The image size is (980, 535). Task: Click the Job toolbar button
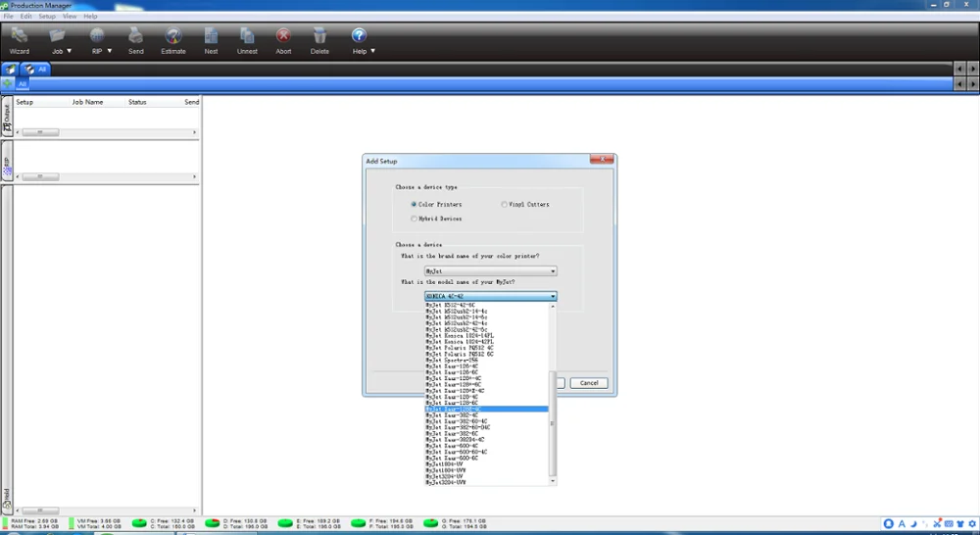[58, 41]
